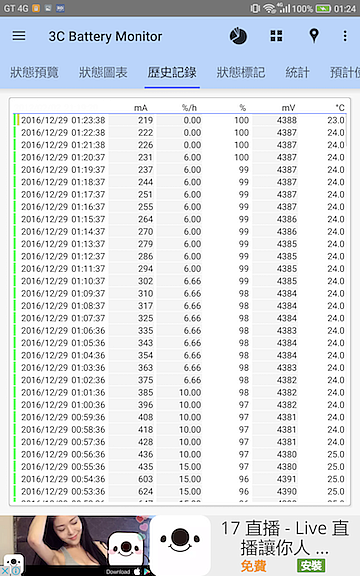Viewport: 360px width, 576px height.
Task: Tap the battery icon in status bar
Action: [x=323, y=8]
